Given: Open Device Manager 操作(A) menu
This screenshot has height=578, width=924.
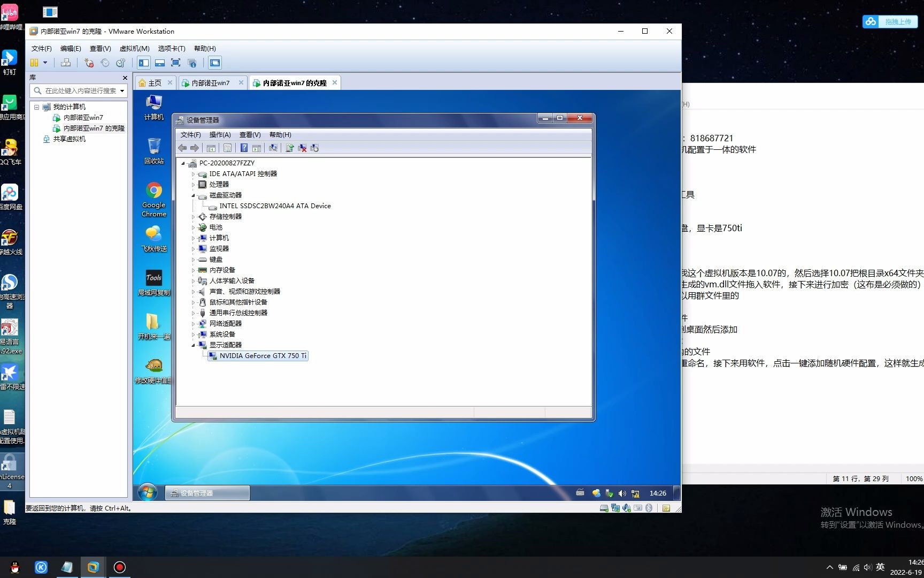Looking at the screenshot, I should click(x=220, y=135).
